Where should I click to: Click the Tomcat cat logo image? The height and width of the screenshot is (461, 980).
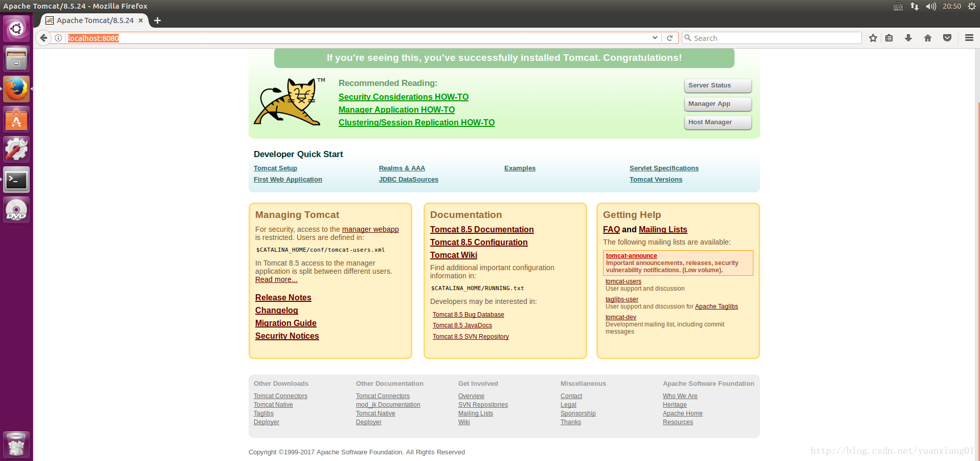[x=289, y=101]
